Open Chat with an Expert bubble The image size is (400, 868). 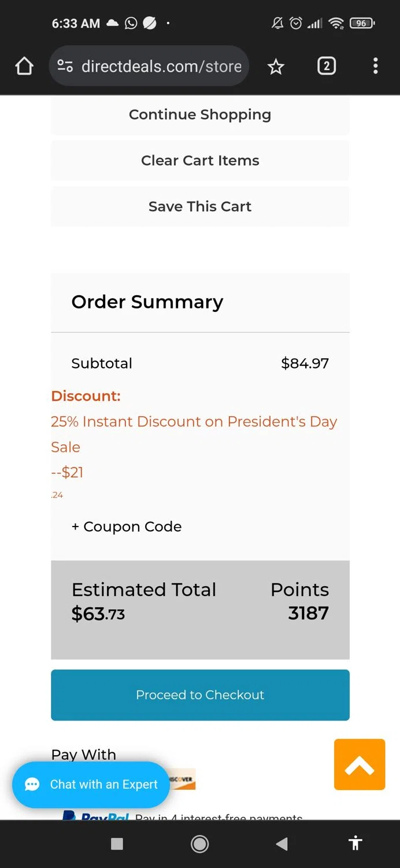tap(91, 784)
